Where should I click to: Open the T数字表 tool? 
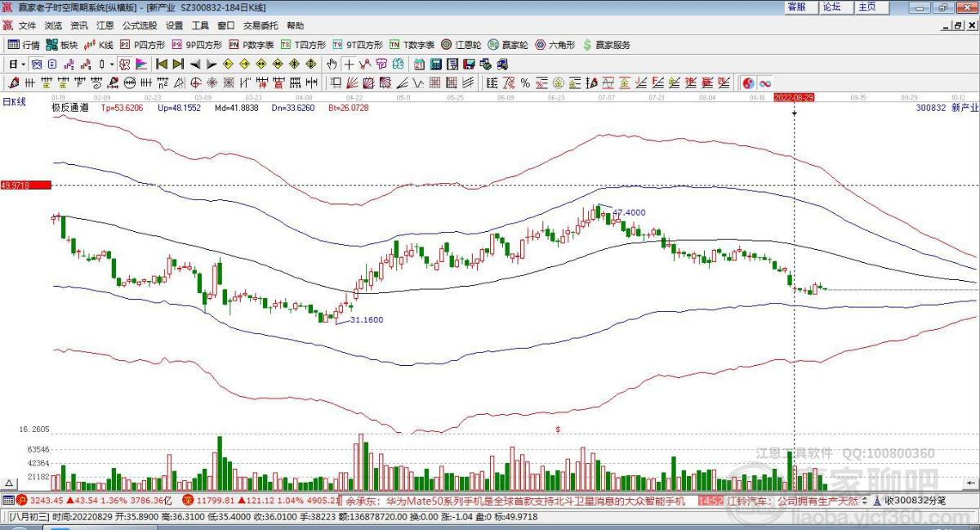coord(412,45)
